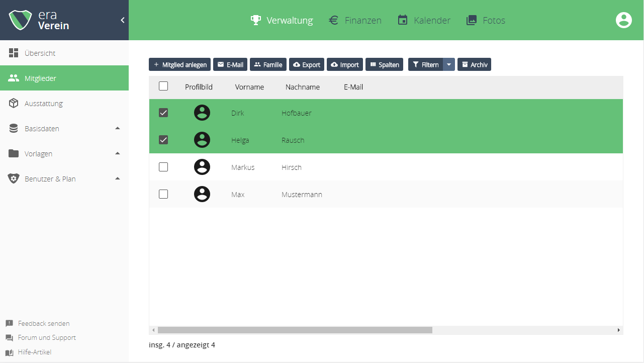Click the first name Helga cell
Image resolution: width=644 pixels, height=363 pixels.
(240, 140)
